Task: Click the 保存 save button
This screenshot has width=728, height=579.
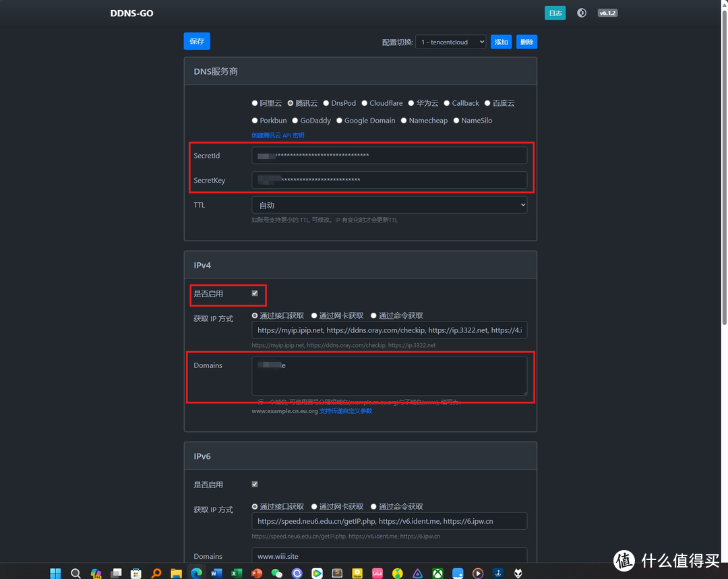Action: pos(197,41)
